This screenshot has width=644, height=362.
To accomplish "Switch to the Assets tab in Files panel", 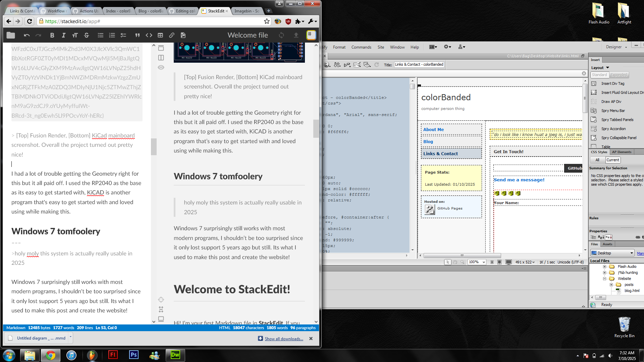I will tap(607, 244).
